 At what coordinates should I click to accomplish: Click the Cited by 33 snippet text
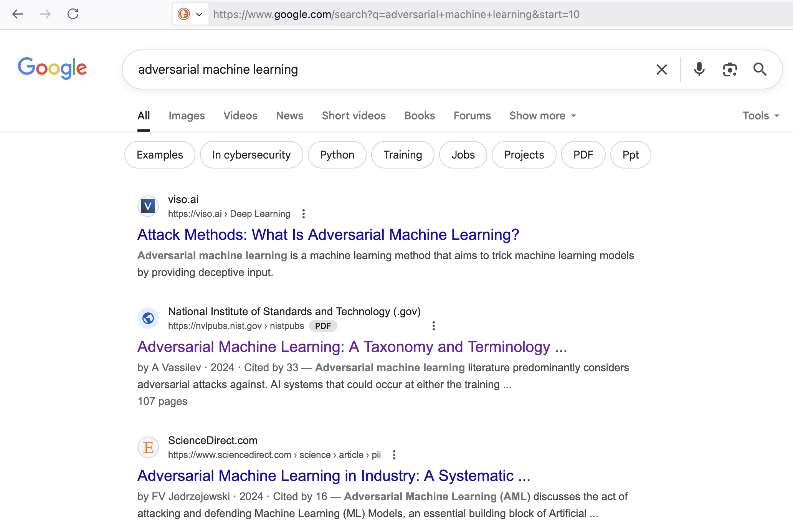271,368
